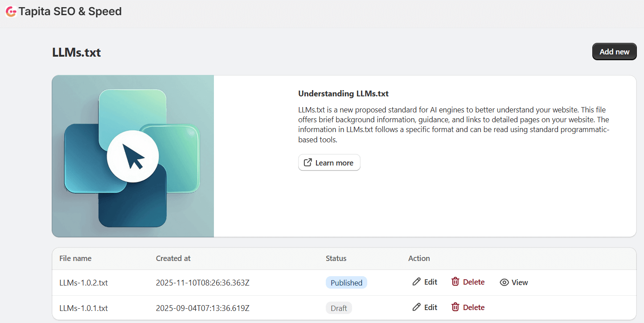
Task: Click the eye icon for LLMs-1.0.2.txt
Action: coord(504,282)
